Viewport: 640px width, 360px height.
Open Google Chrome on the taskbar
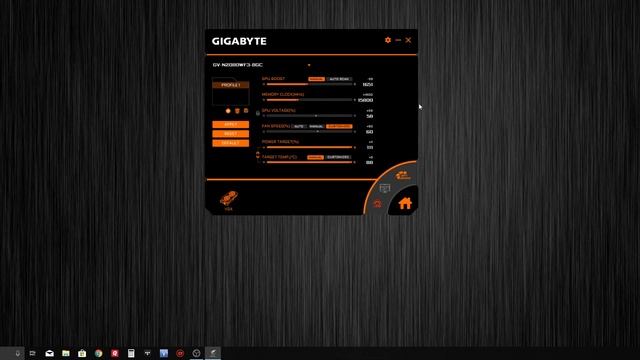point(98,353)
